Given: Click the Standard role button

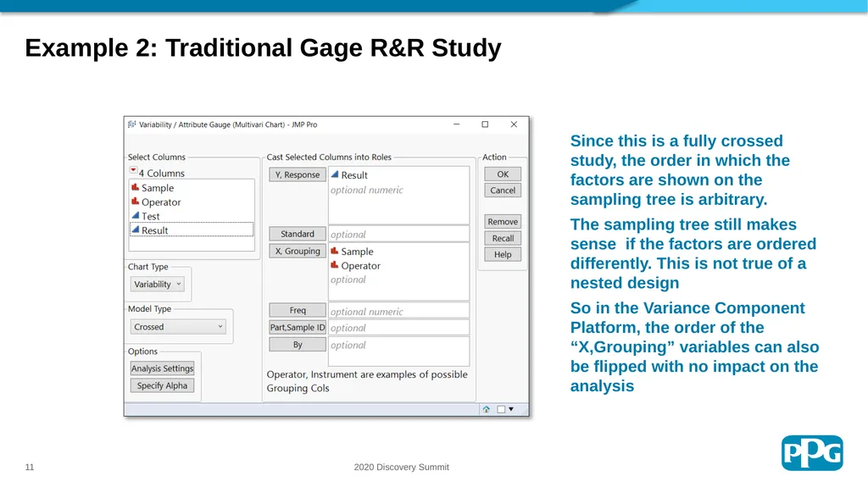Looking at the screenshot, I should pyautogui.click(x=298, y=234).
